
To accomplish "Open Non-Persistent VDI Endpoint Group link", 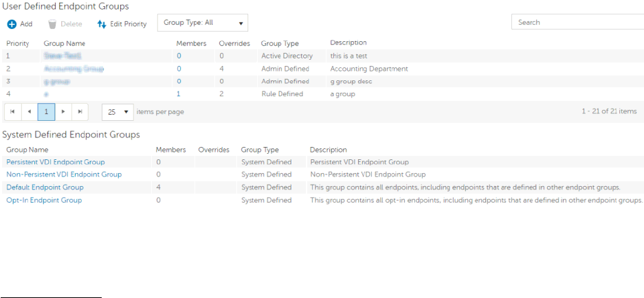I will coord(64,174).
